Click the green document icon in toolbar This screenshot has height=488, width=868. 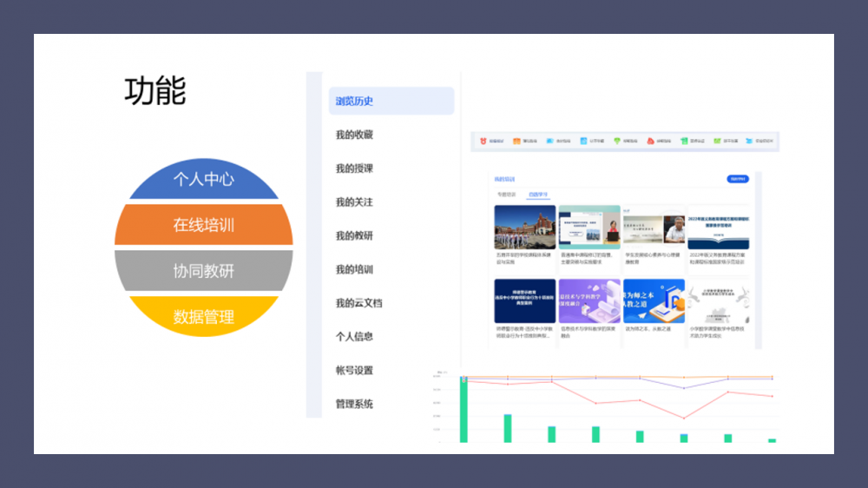(684, 141)
